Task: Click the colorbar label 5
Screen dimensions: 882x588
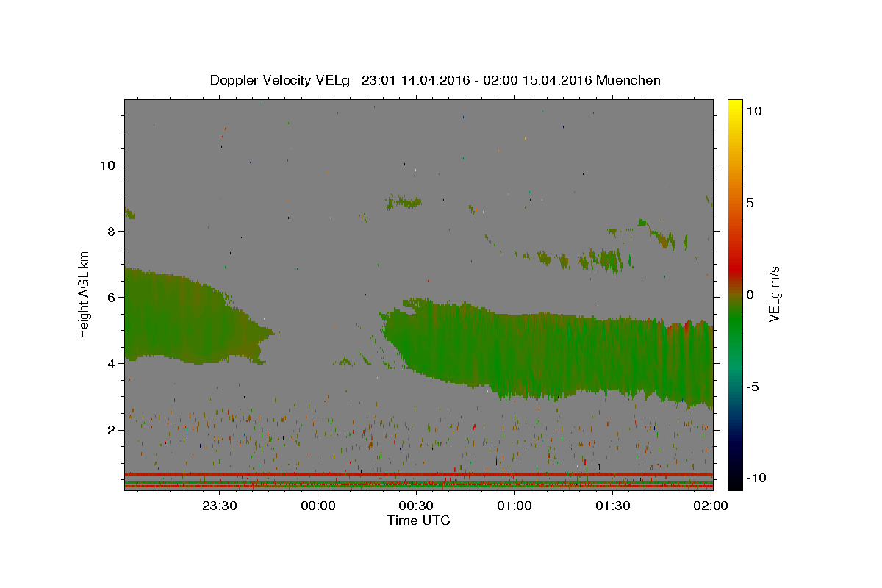Action: coord(750,203)
